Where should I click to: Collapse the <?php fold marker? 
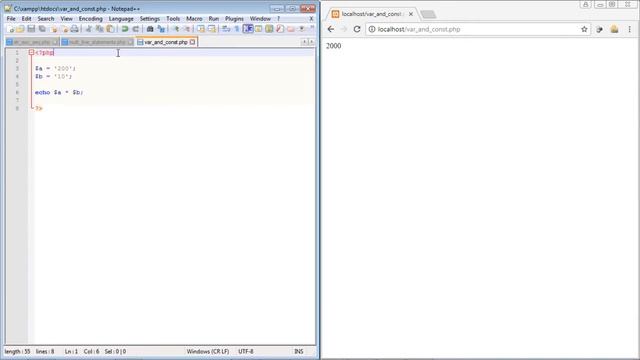(31, 53)
